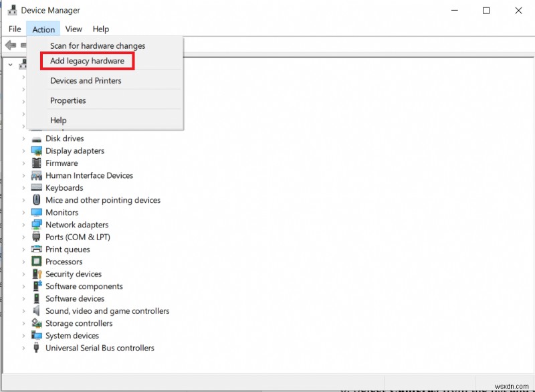This screenshot has height=392, width=535.
Task: Click the back navigation arrow
Action: (x=11, y=45)
